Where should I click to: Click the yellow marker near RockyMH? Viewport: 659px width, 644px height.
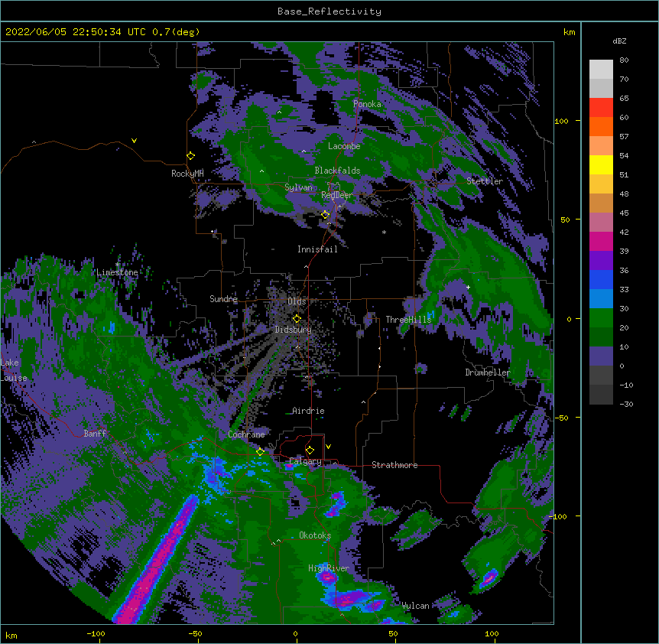(191, 155)
